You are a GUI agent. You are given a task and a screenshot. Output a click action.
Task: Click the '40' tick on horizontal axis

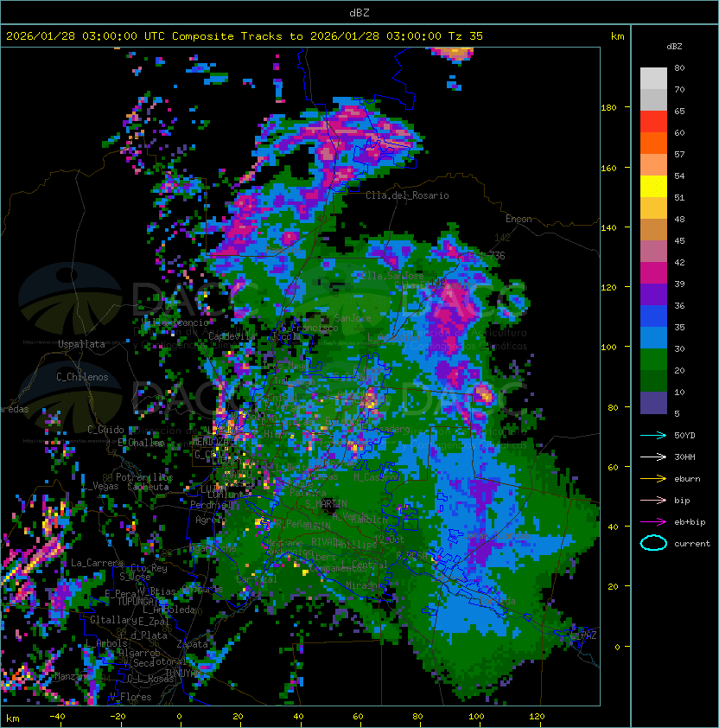[298, 717]
